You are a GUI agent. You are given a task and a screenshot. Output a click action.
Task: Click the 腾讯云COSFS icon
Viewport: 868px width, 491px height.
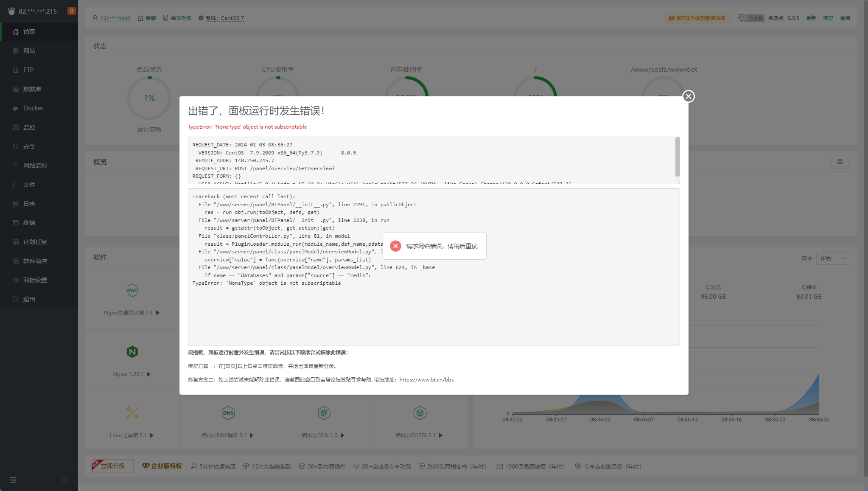tap(420, 413)
